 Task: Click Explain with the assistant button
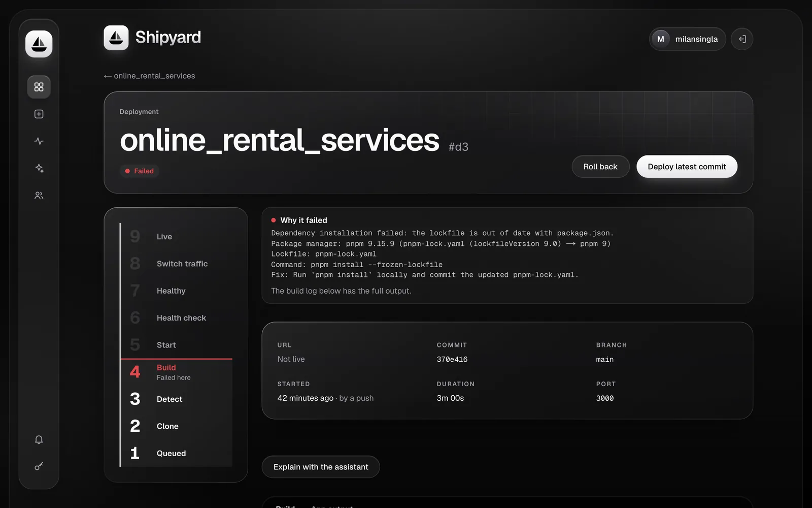click(321, 467)
